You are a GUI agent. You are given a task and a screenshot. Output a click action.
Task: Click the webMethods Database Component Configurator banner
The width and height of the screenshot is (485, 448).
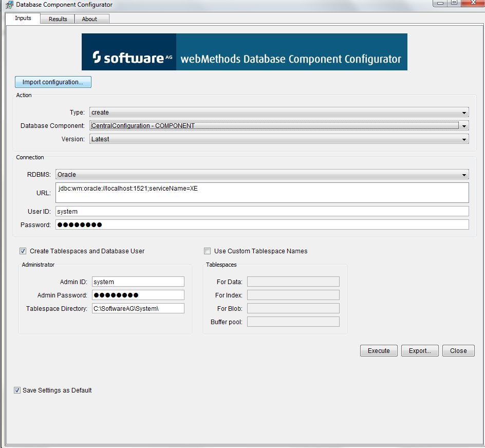[245, 52]
